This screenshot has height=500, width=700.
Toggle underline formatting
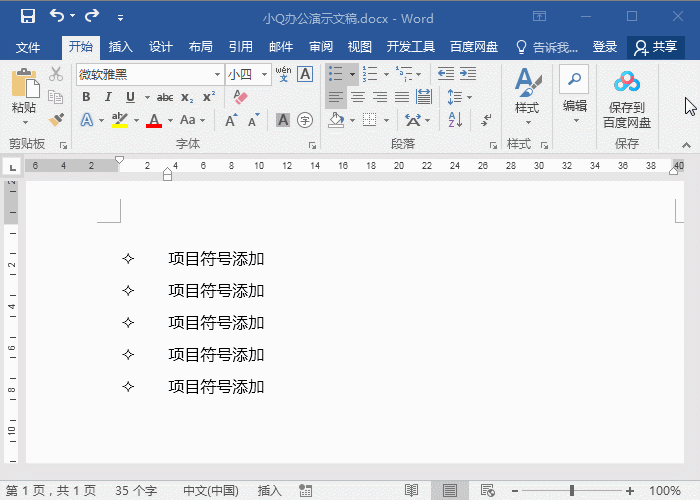[x=130, y=97]
